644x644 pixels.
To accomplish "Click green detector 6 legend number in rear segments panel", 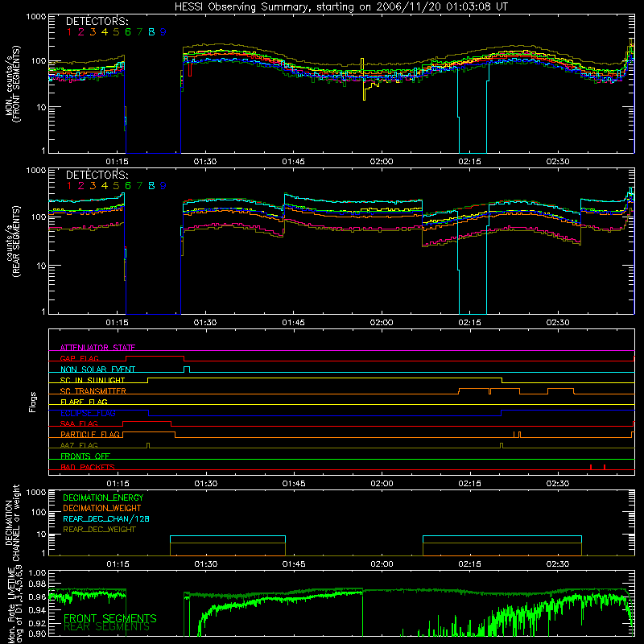I will click(x=128, y=186).
